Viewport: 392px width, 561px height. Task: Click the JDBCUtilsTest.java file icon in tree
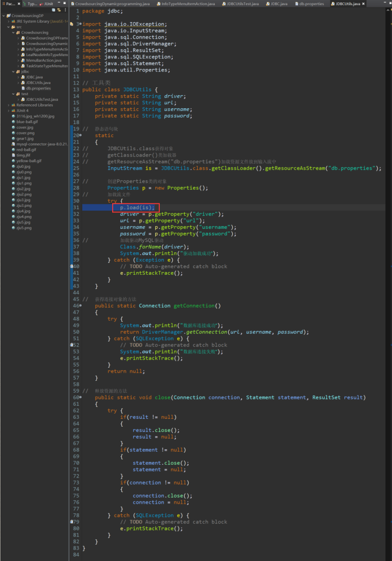[23, 100]
